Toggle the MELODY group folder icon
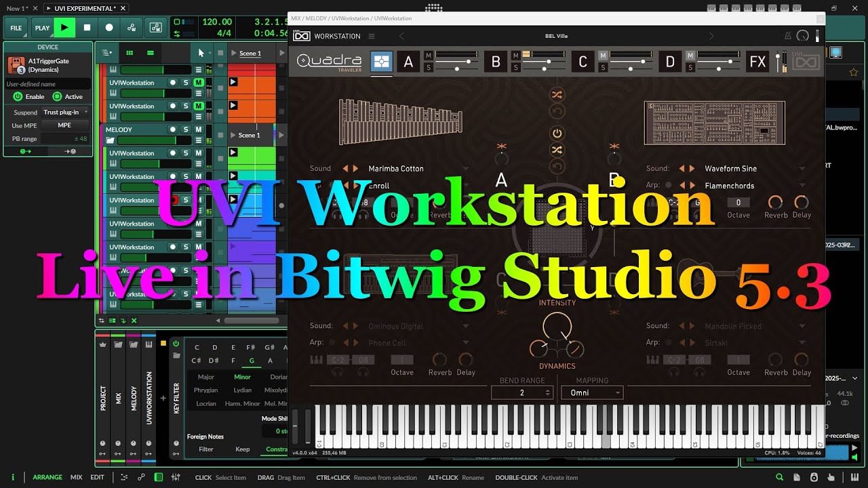 tap(111, 140)
